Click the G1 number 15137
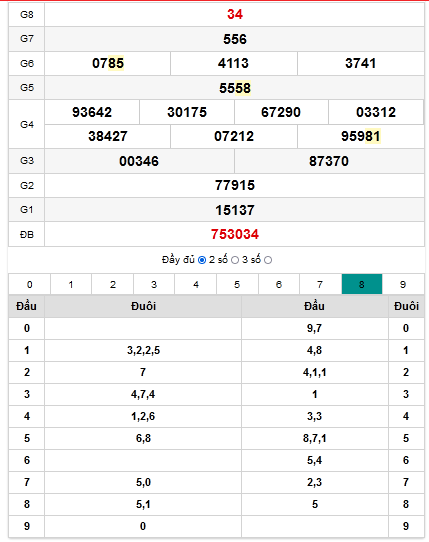Image resolution: width=429 pixels, height=542 pixels. point(235,210)
